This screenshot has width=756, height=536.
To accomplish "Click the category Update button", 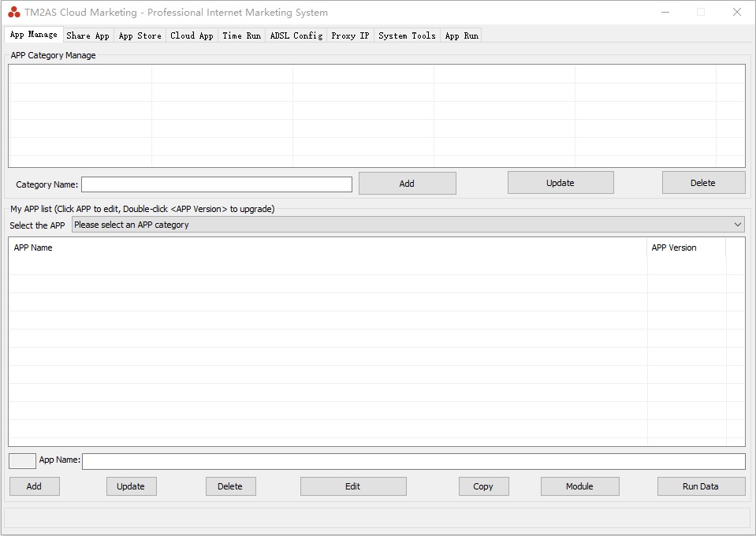I will [x=560, y=183].
